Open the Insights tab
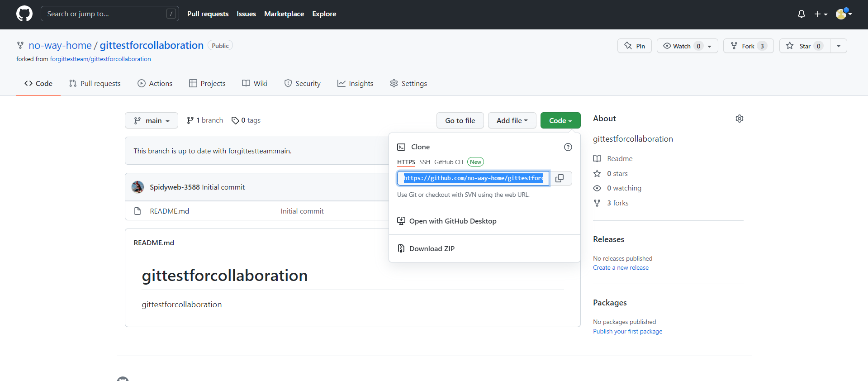 [355, 83]
